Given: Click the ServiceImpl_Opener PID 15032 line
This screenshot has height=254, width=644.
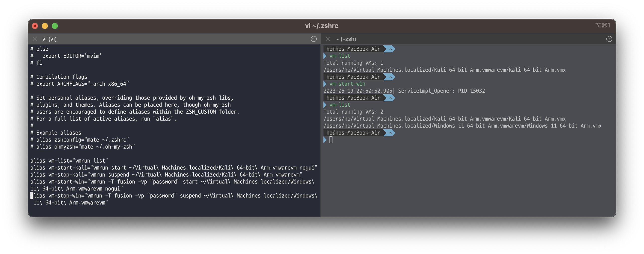Looking at the screenshot, I should coord(404,91).
